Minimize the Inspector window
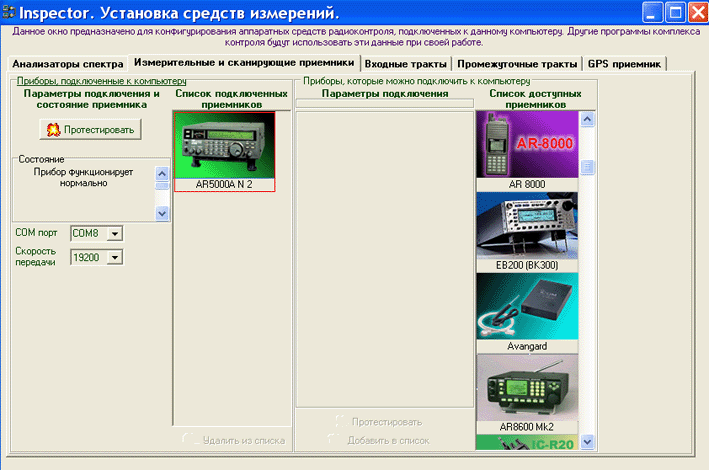The width and height of the screenshot is (709, 470). click(652, 13)
